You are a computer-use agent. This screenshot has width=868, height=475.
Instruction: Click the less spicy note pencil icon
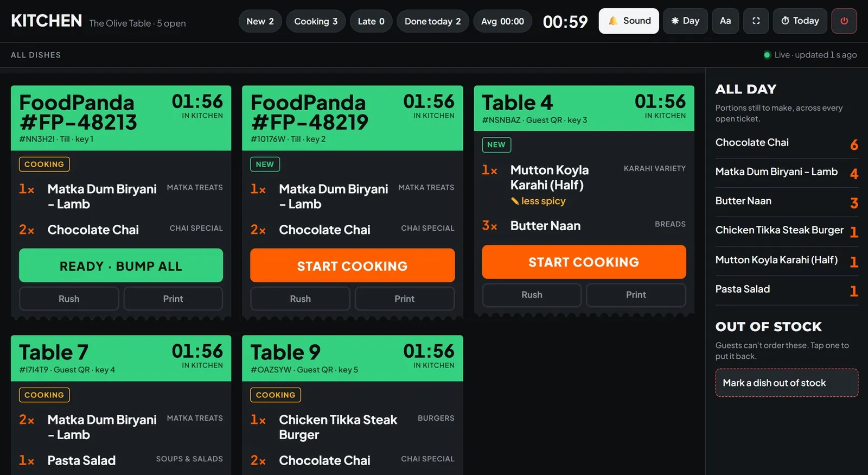tap(515, 201)
